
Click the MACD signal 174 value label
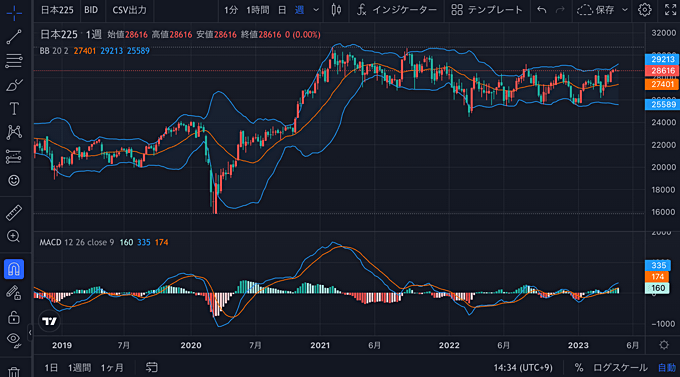(658, 277)
